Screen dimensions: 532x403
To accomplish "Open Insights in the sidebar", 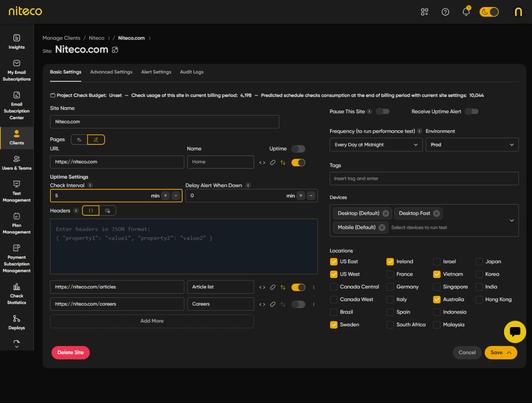I will pyautogui.click(x=16, y=42).
